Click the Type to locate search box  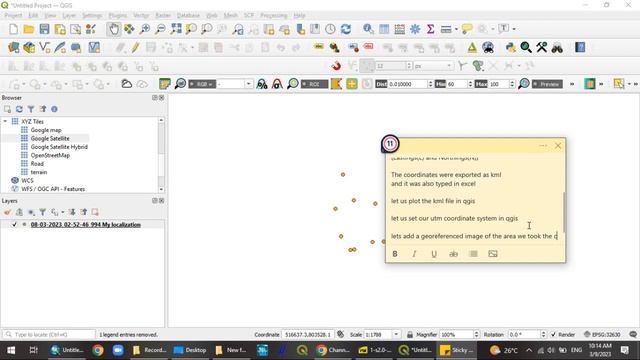click(49, 334)
